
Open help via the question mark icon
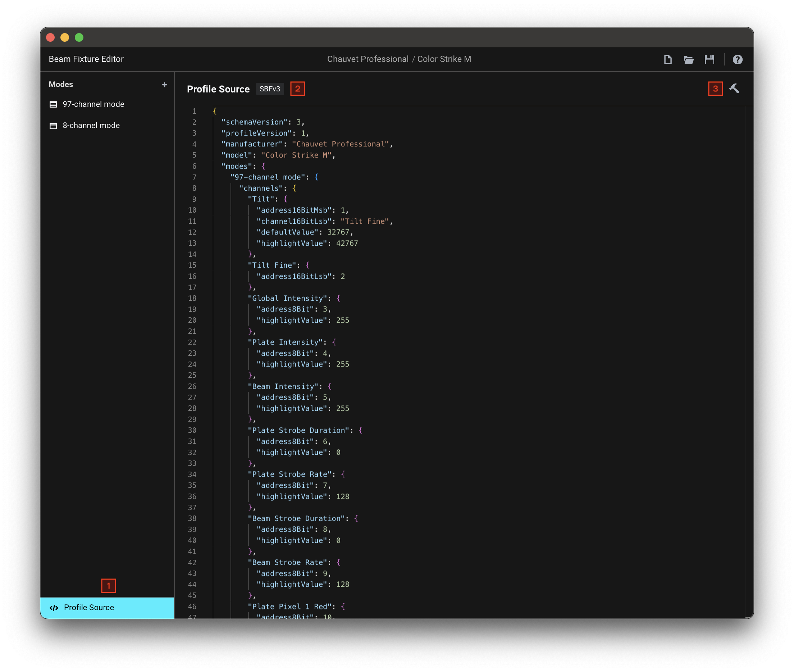pos(737,59)
